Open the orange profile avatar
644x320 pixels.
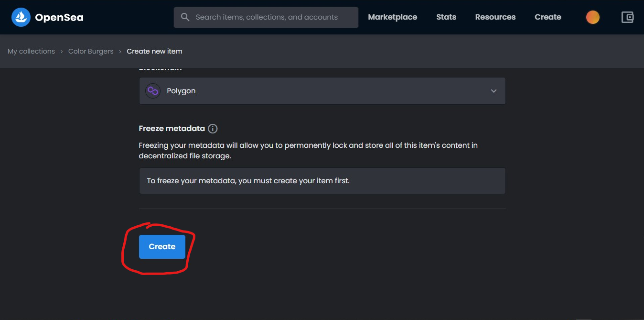click(x=593, y=17)
